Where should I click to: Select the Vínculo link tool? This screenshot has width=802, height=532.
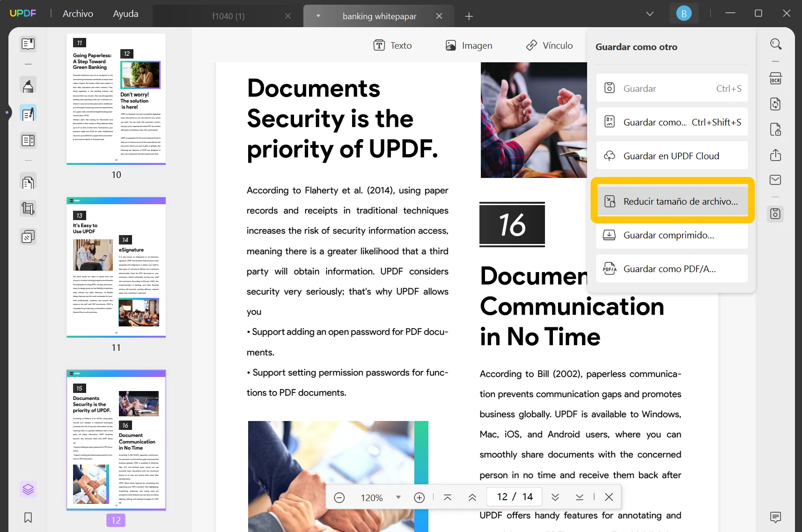[x=550, y=45]
